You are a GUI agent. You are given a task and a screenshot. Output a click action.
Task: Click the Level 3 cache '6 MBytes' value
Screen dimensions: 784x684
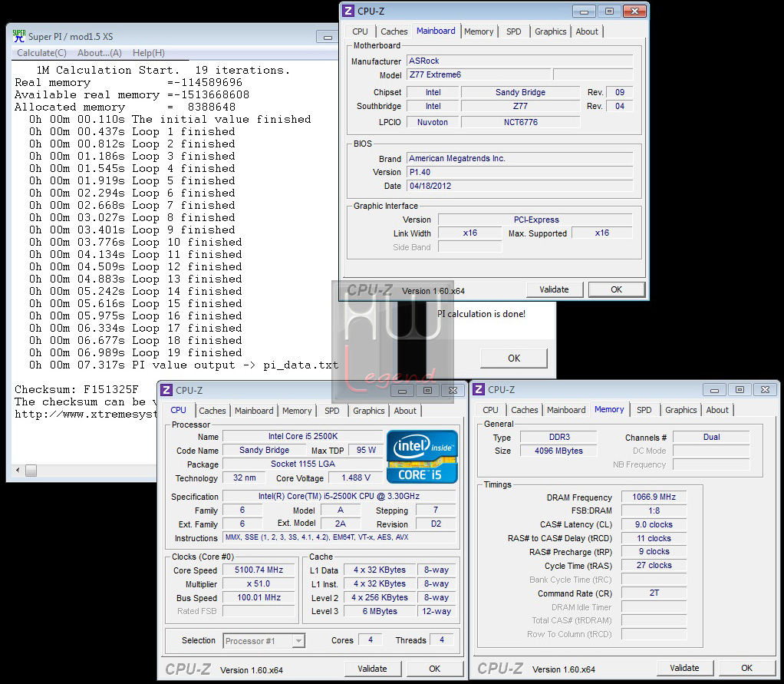coord(380,611)
